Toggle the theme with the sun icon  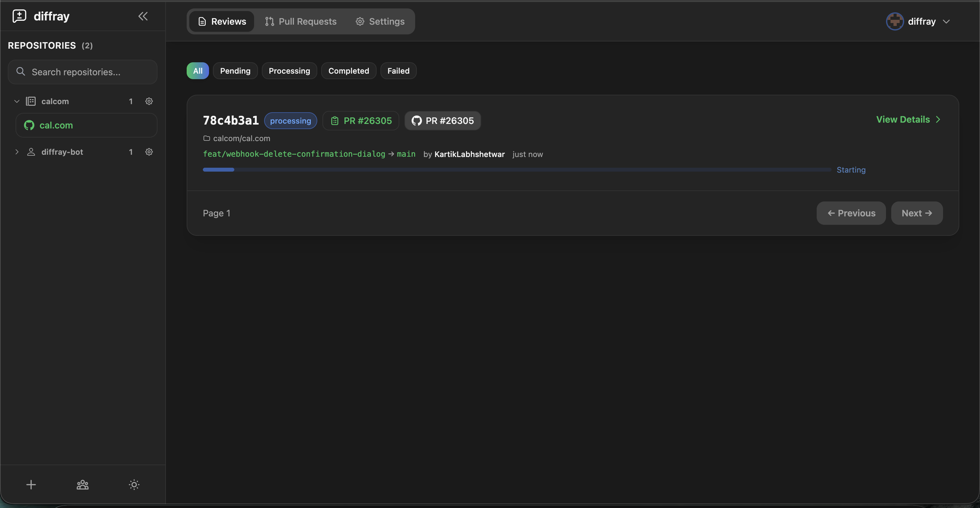click(x=134, y=484)
